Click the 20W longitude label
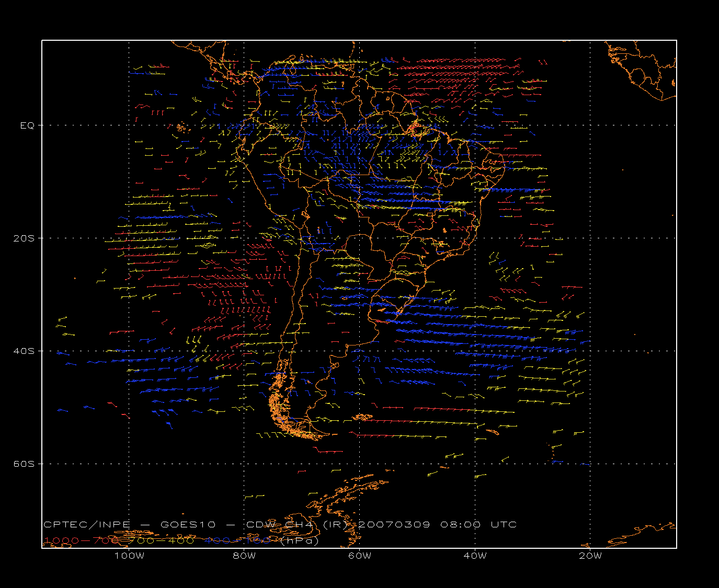The width and height of the screenshot is (719, 588). 590,556
